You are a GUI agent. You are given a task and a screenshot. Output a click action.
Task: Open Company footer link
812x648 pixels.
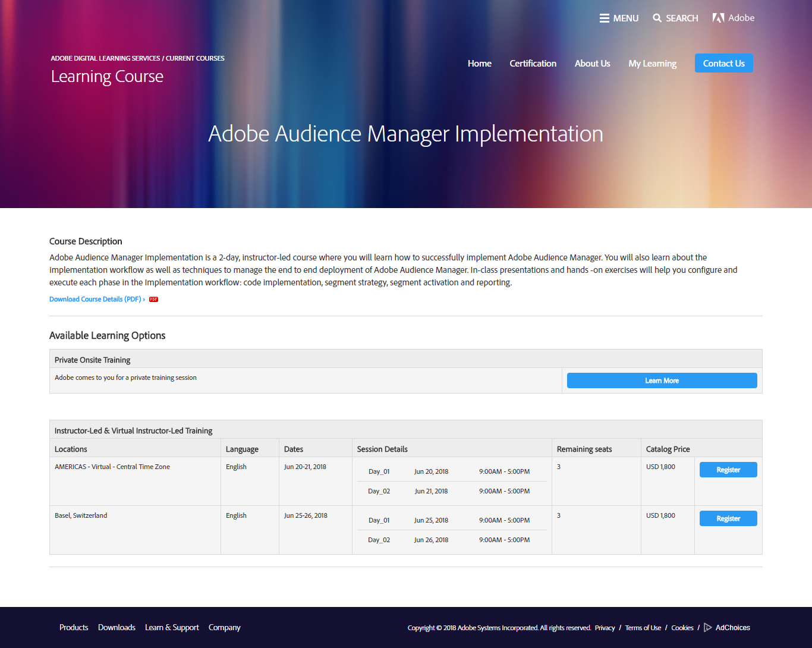[x=225, y=627]
